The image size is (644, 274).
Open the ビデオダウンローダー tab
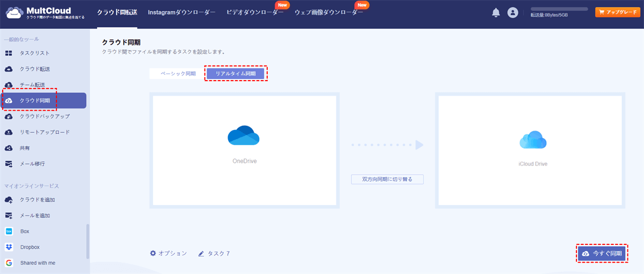tap(255, 13)
